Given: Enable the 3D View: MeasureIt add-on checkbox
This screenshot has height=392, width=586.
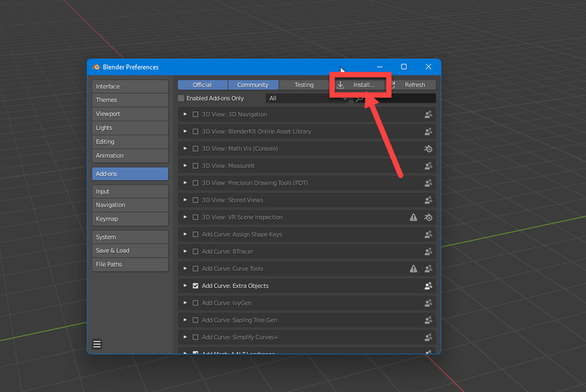Looking at the screenshot, I should click(196, 166).
